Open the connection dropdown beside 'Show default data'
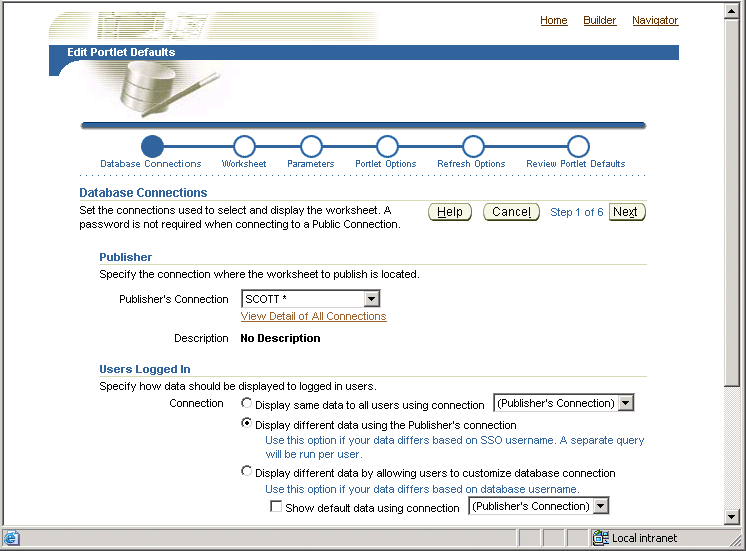 click(539, 506)
